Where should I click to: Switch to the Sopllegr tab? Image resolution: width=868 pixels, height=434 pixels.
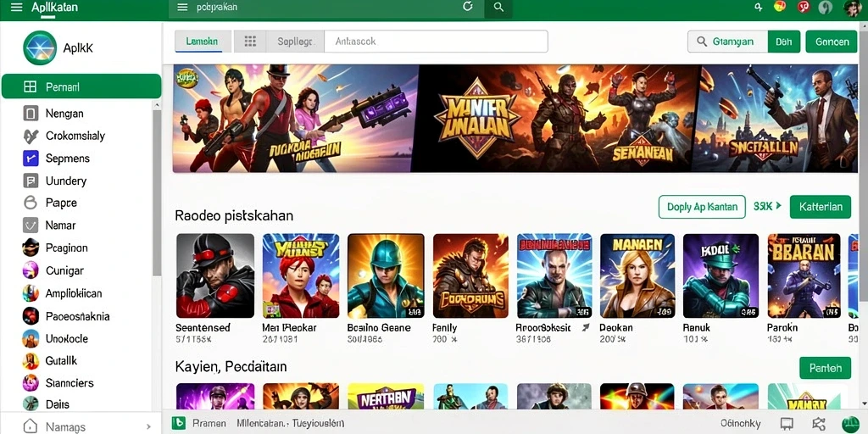(295, 42)
